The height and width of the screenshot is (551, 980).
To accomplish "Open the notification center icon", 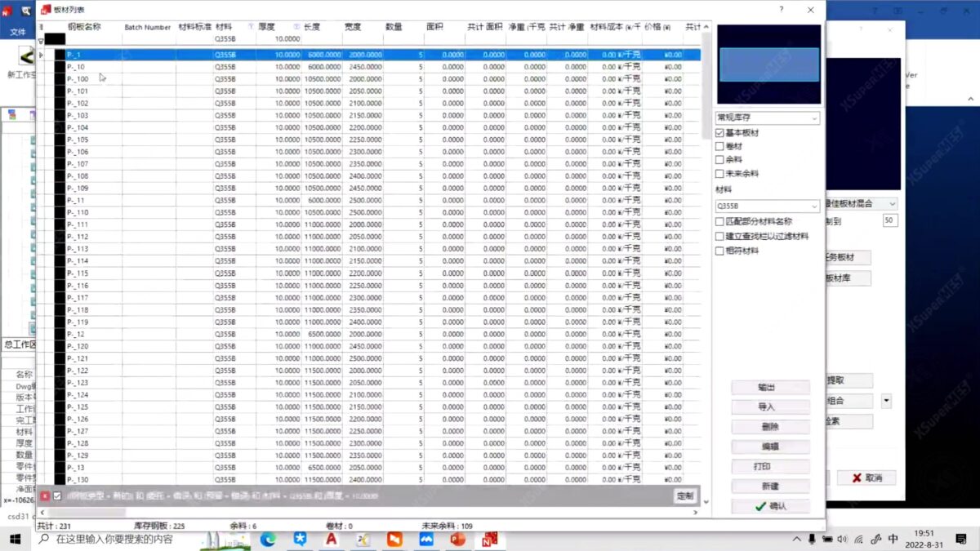I will [x=961, y=539].
